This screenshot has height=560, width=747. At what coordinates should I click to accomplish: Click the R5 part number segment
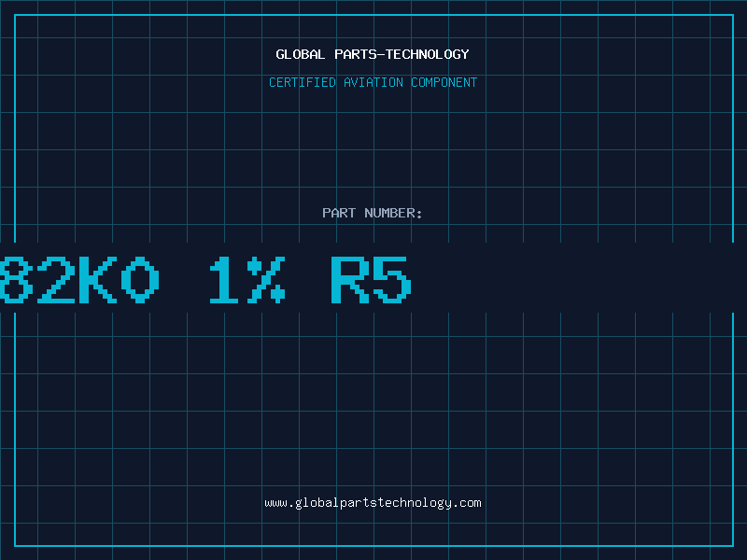click(x=371, y=280)
